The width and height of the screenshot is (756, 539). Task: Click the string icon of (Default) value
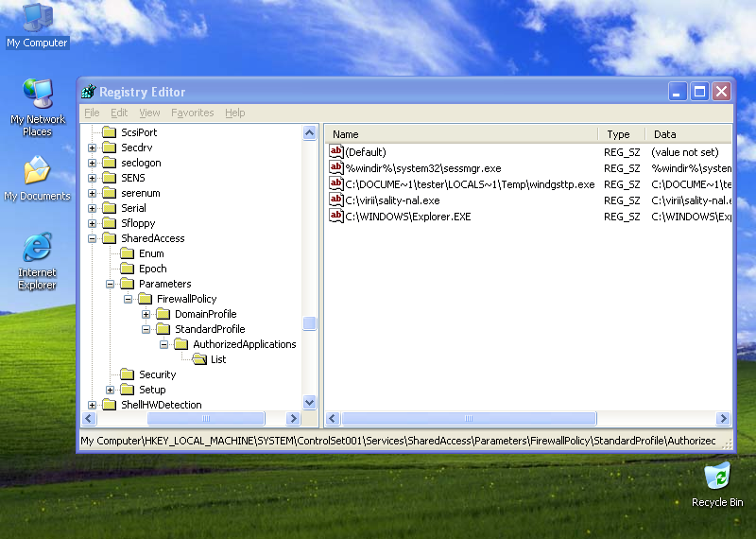click(336, 151)
